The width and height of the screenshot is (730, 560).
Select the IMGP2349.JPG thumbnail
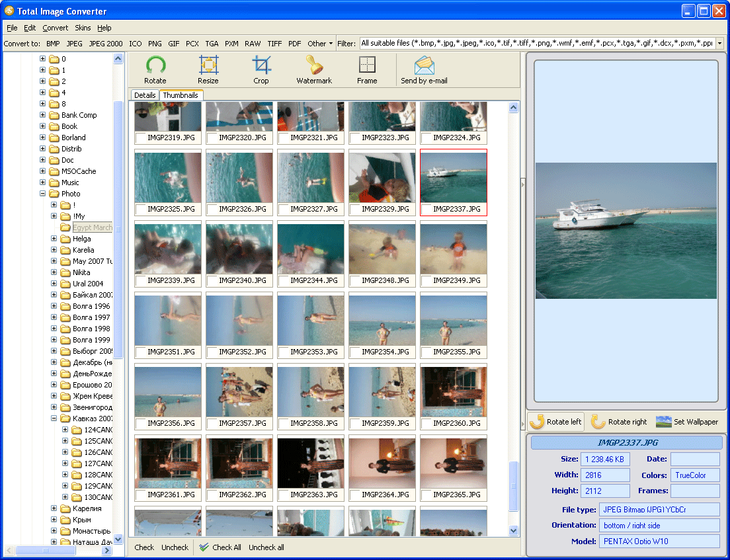454,249
